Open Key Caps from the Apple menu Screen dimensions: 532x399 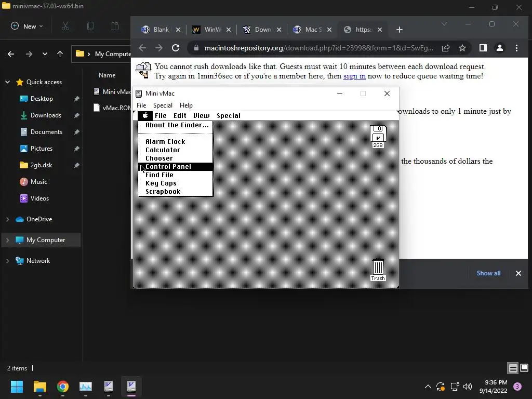pos(176,183)
